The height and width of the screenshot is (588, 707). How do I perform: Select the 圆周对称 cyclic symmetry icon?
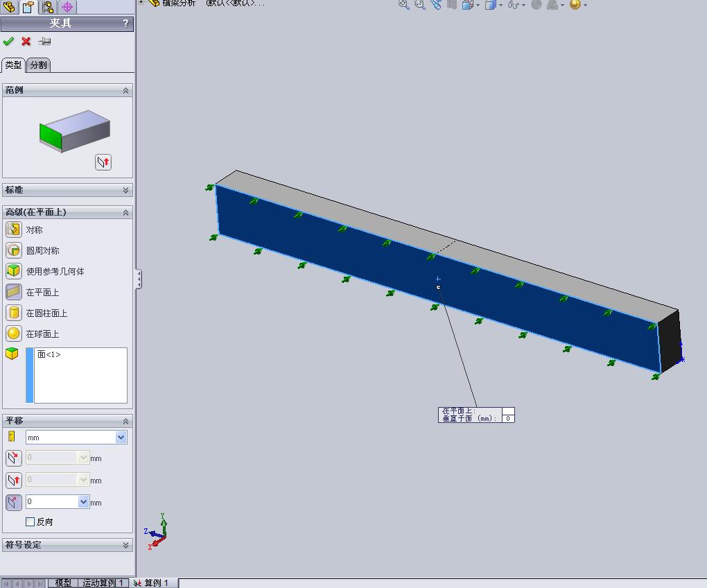pyautogui.click(x=14, y=250)
